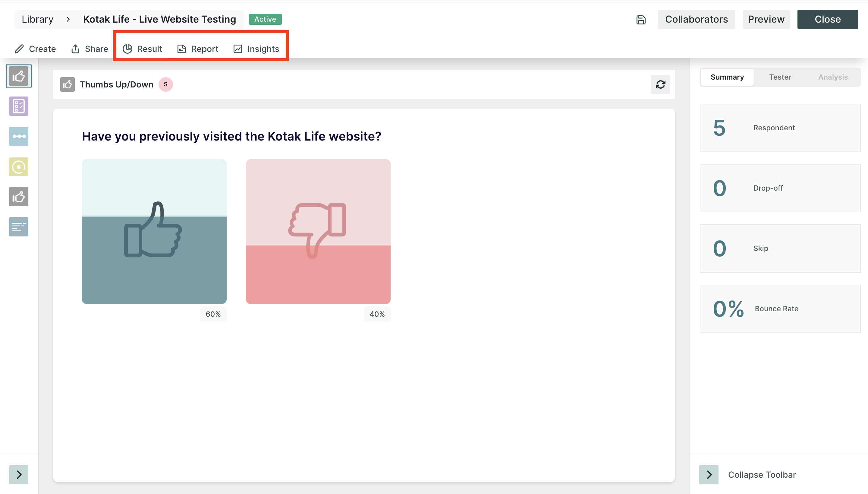Click the question text about Kotak Life website
Viewport: 868px width, 494px height.
231,136
